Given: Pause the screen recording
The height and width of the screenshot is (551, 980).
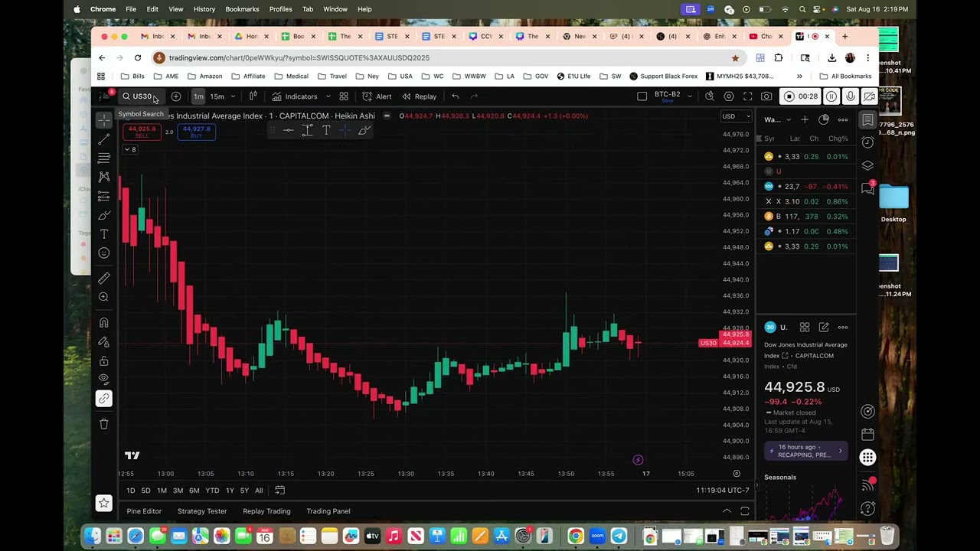Looking at the screenshot, I should 831,96.
